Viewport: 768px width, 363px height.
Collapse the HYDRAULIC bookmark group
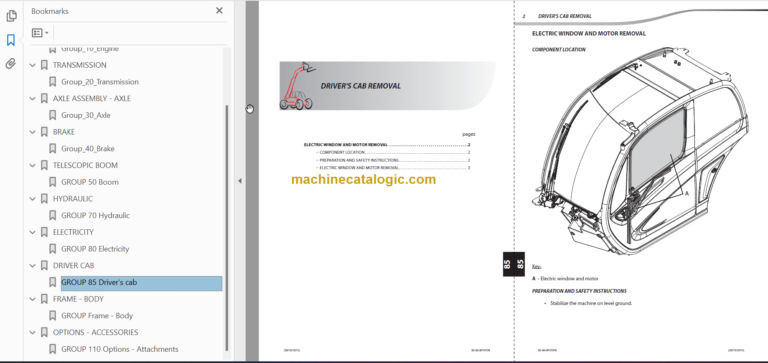click(x=33, y=198)
